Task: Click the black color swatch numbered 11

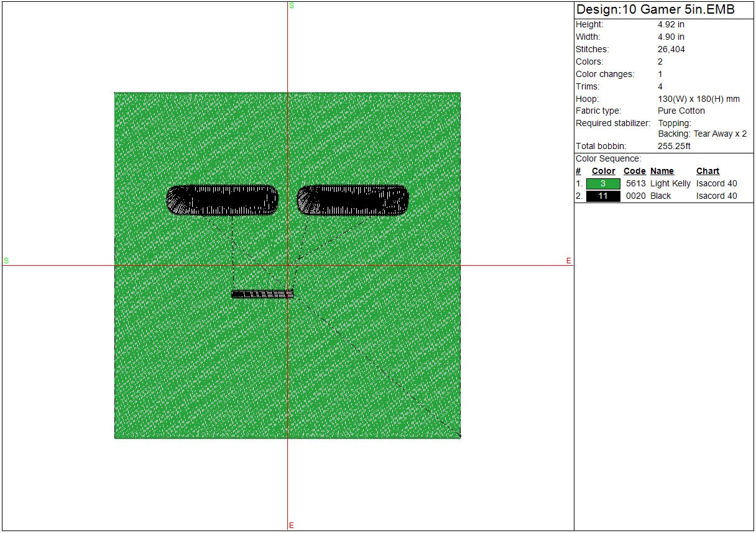Action: (603, 196)
